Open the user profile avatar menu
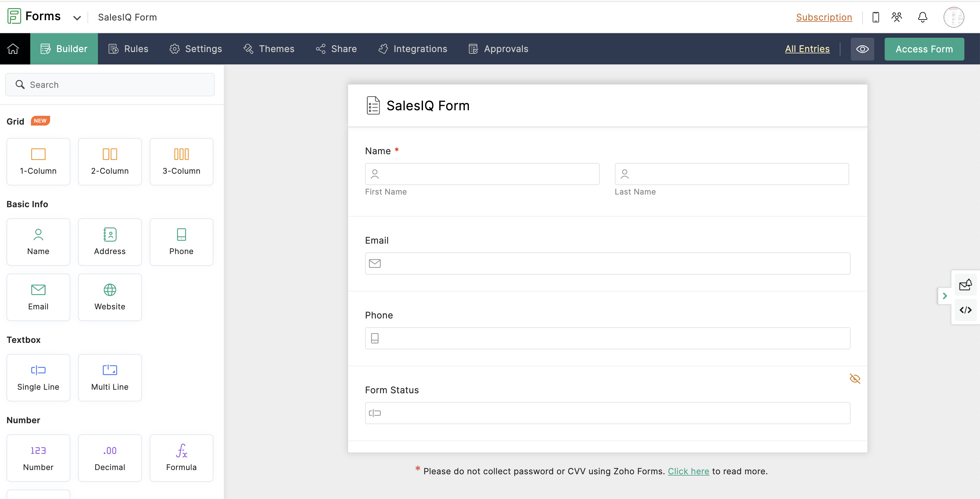980x499 pixels. click(953, 17)
